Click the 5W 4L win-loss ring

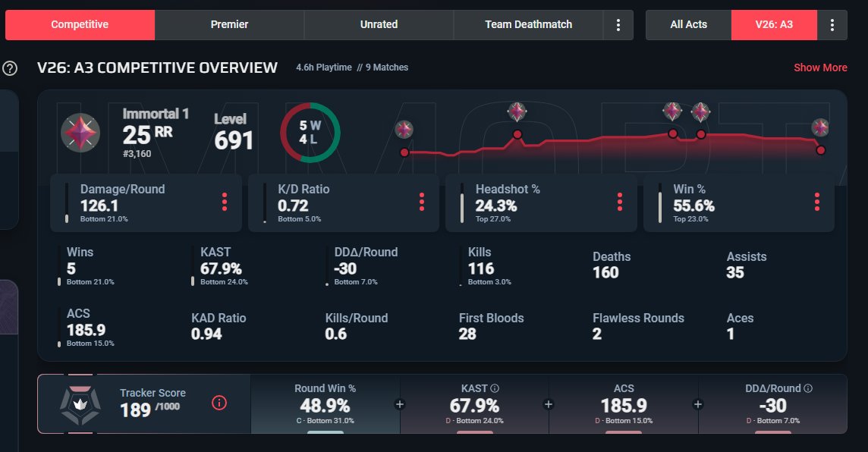(x=310, y=132)
